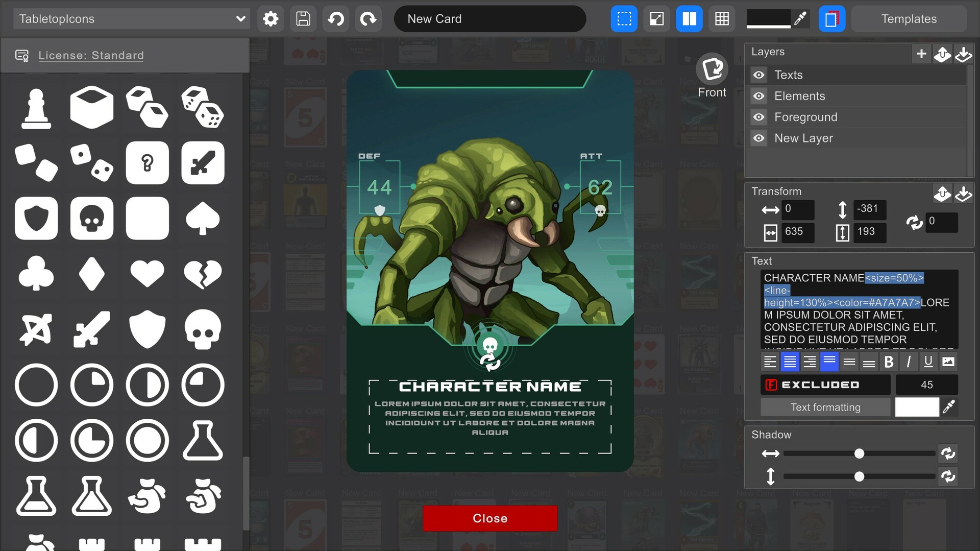980x551 pixels.
Task: Open the EXCLUDED font selector
Action: [x=825, y=385]
